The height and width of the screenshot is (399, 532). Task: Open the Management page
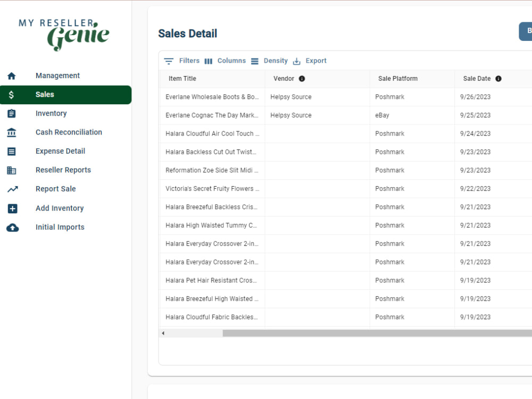tap(57, 76)
